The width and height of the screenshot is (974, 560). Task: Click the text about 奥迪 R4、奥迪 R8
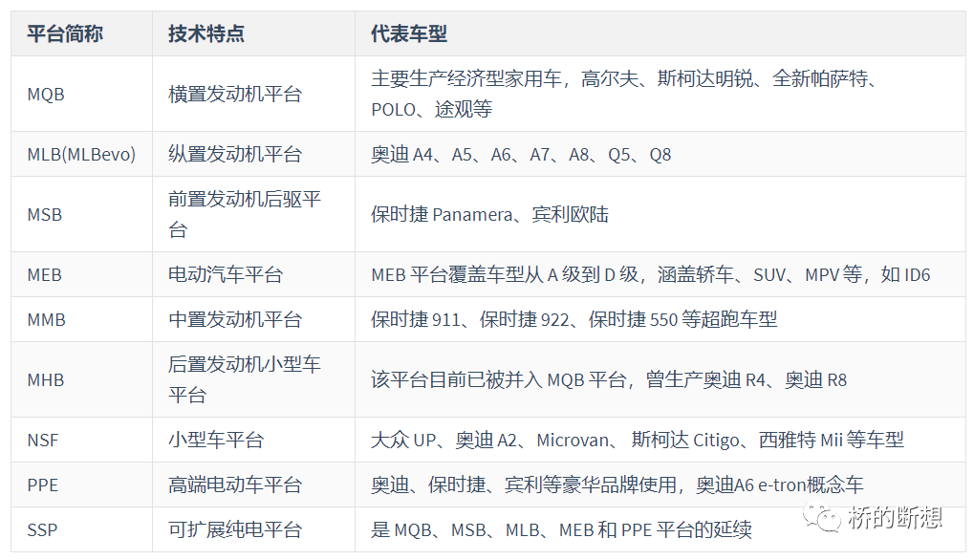[609, 379]
